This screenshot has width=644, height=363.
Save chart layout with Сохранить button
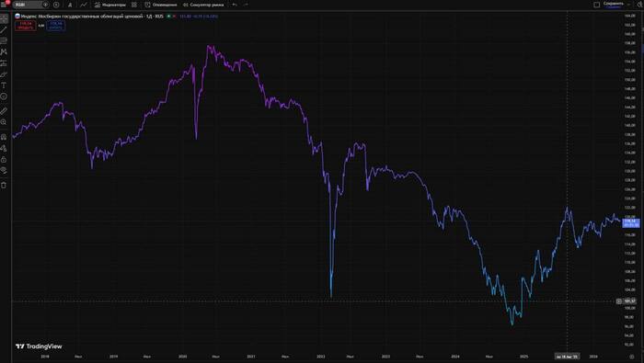614,5
